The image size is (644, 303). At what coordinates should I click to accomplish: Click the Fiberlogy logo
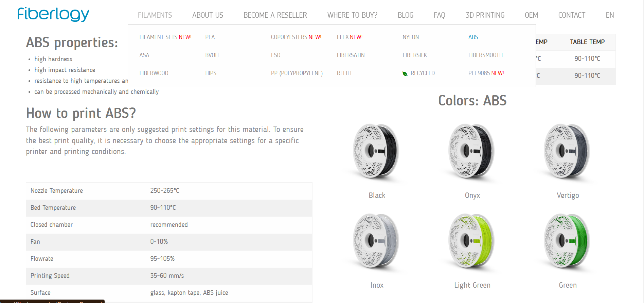coord(53,14)
